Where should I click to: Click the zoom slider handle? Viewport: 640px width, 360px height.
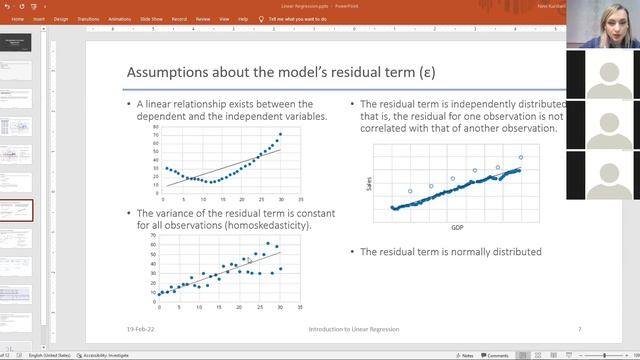(604, 356)
